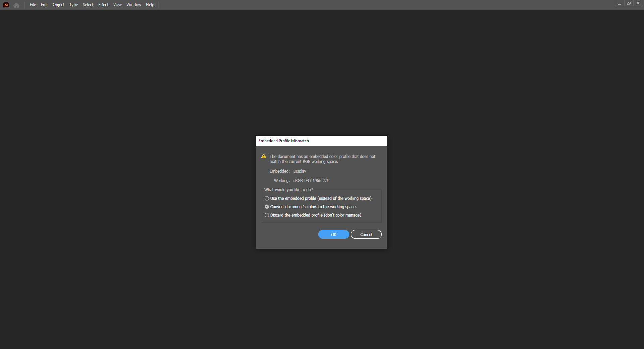Select 'Convert document's colors to working space'
Viewport: 644px width, 349px height.
coord(267,207)
